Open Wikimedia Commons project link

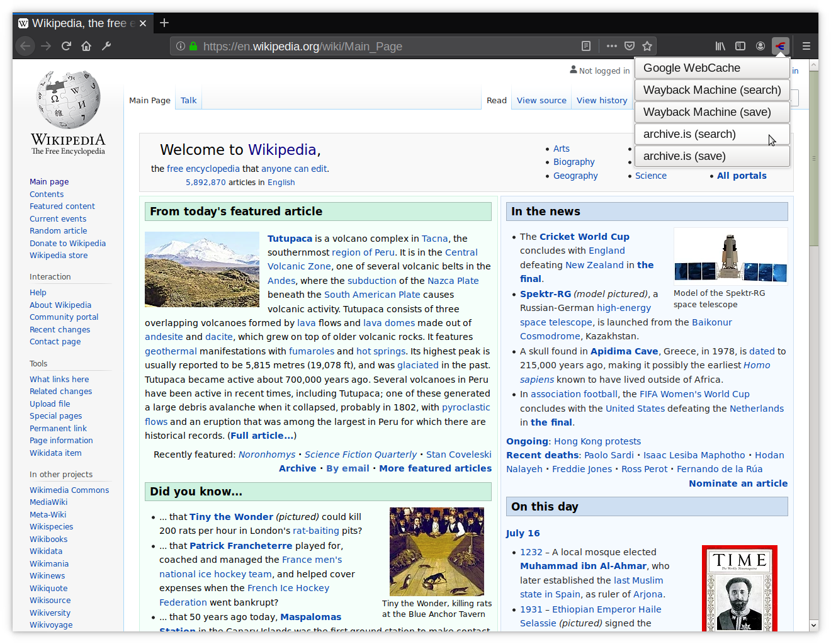pos(69,490)
